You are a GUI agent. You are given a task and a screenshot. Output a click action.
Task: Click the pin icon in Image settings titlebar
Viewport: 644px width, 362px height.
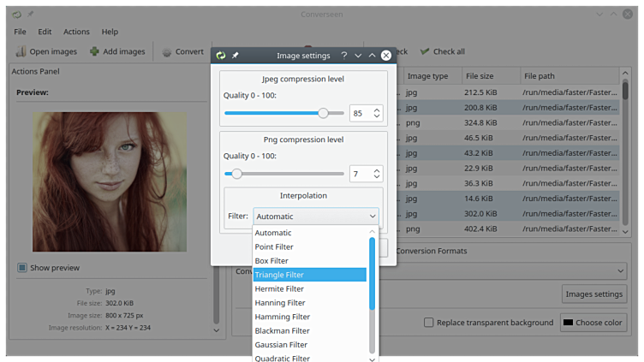(236, 56)
